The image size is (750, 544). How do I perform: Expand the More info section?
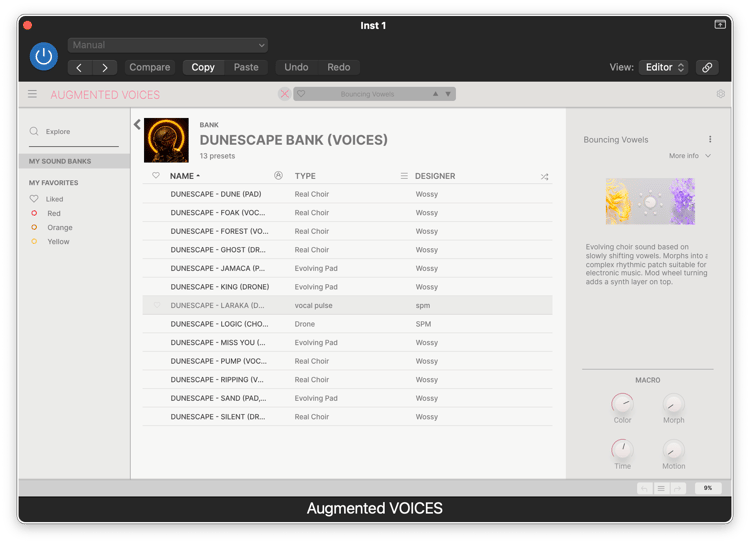click(x=690, y=155)
